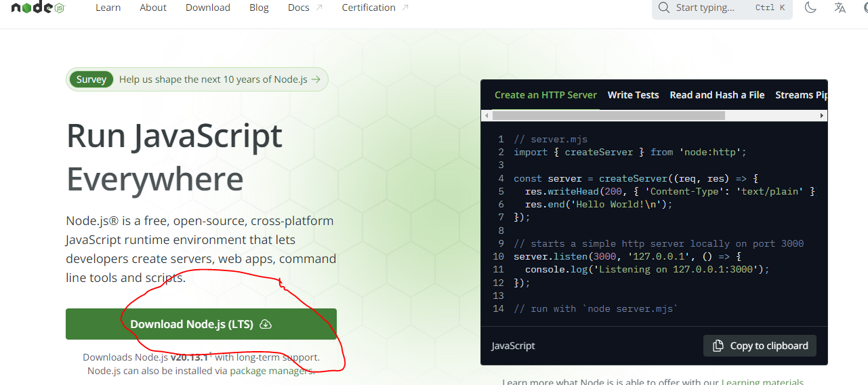Open the Docs external link
The width and height of the screenshot is (868, 385).
305,7
